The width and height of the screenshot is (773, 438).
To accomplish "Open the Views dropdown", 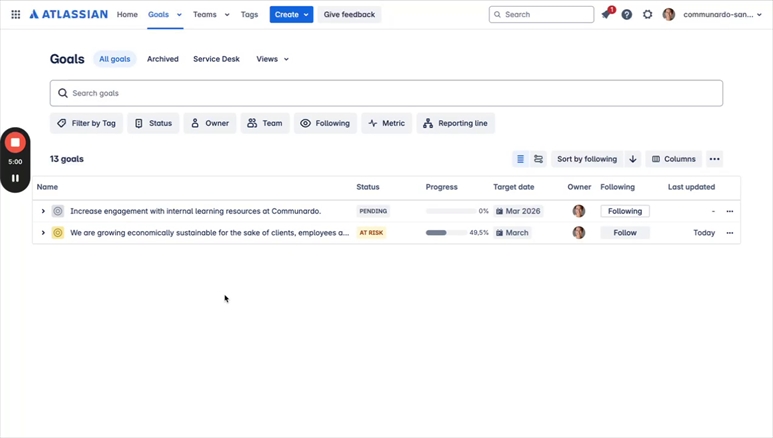I will (272, 59).
